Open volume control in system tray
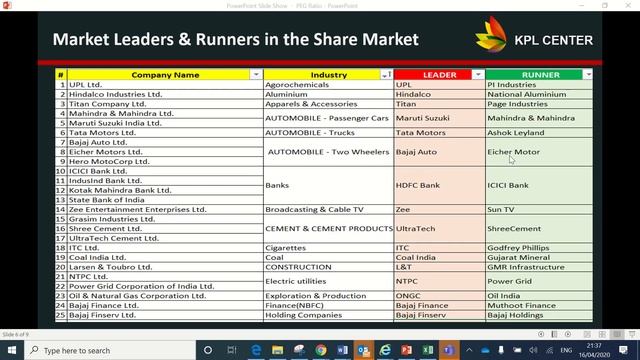The height and width of the screenshot is (360, 640). coord(533,350)
